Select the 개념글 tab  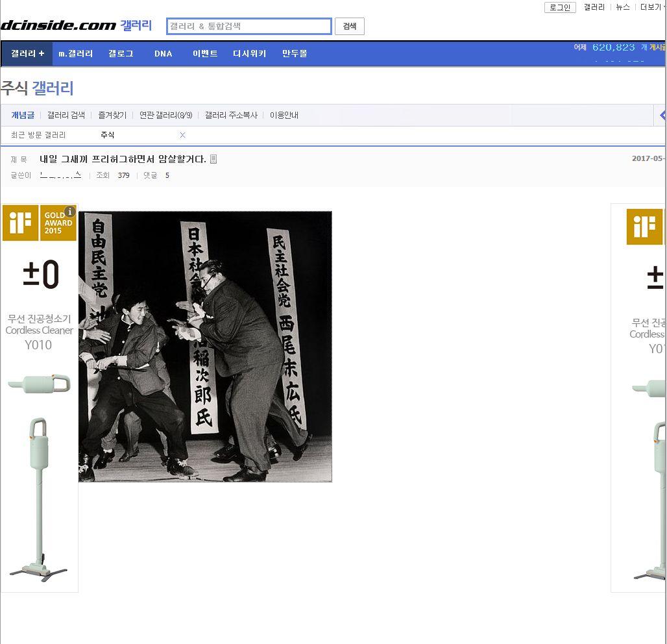pos(22,116)
